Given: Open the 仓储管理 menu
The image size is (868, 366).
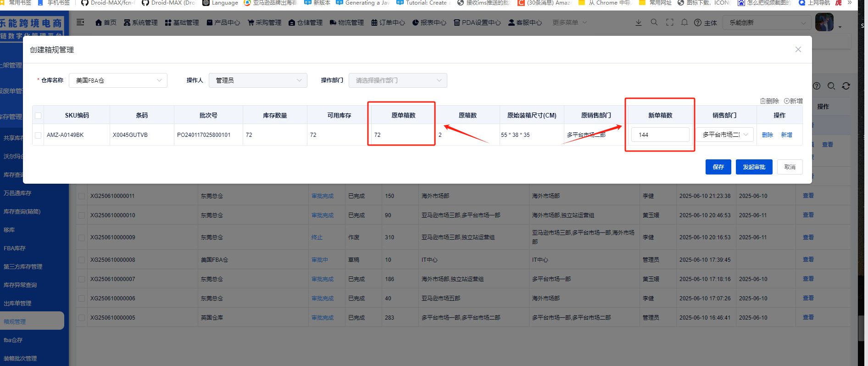Looking at the screenshot, I should [306, 23].
